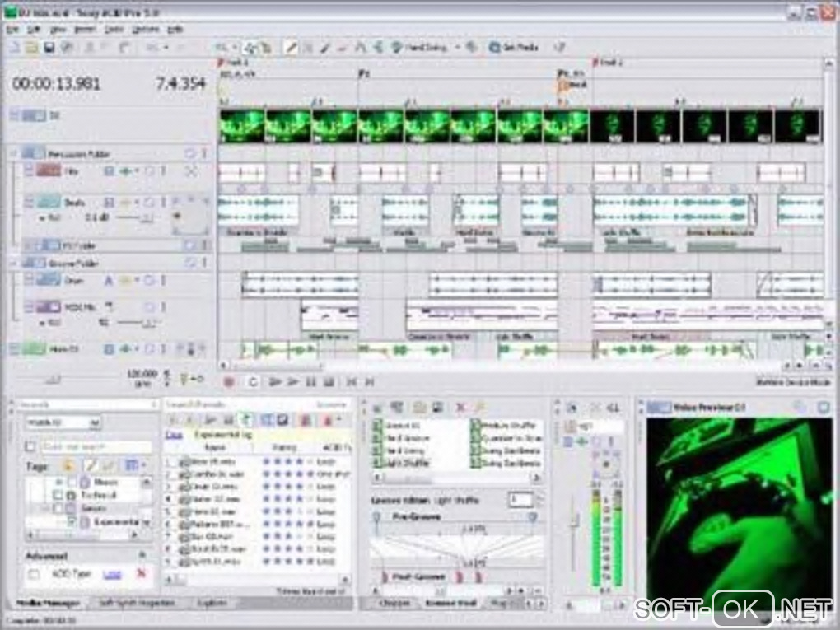The image size is (840, 630).
Task: Delete groove with red X icon
Action: coord(460,408)
